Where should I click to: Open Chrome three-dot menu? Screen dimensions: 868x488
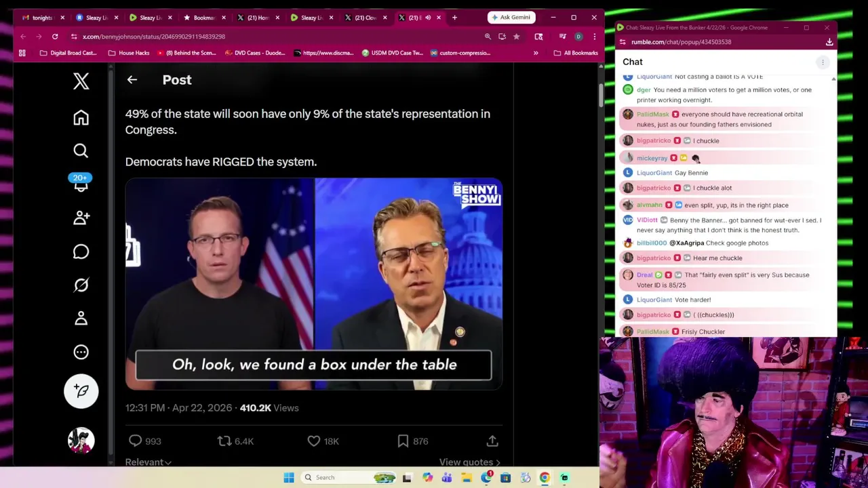[x=594, y=37]
